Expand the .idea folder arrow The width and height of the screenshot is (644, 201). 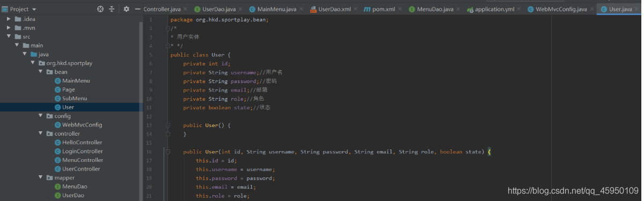tap(9, 19)
